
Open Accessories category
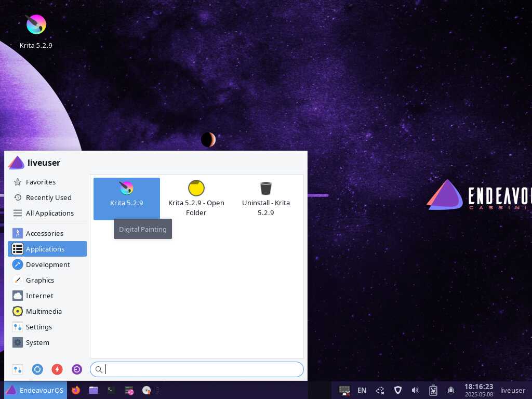47,233
